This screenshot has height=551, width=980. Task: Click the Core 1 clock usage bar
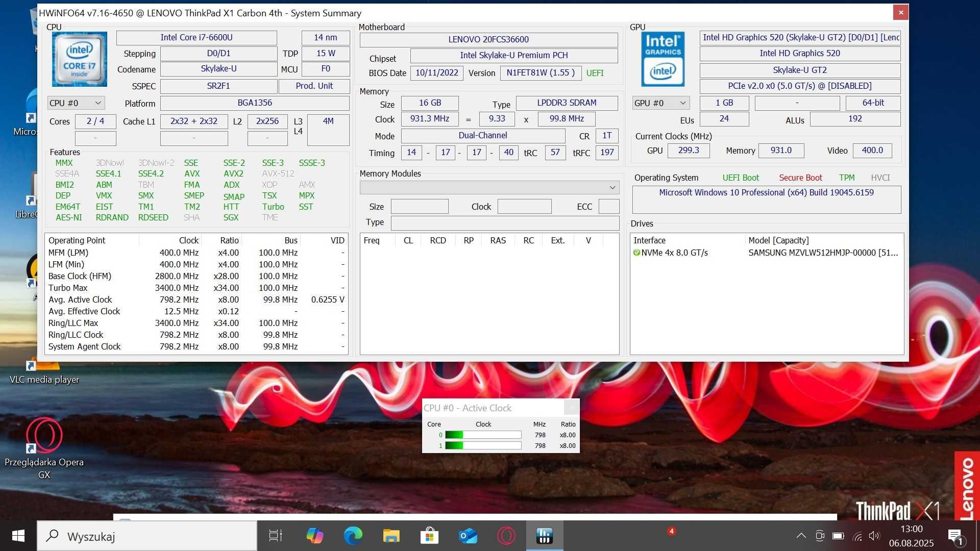pyautogui.click(x=483, y=445)
